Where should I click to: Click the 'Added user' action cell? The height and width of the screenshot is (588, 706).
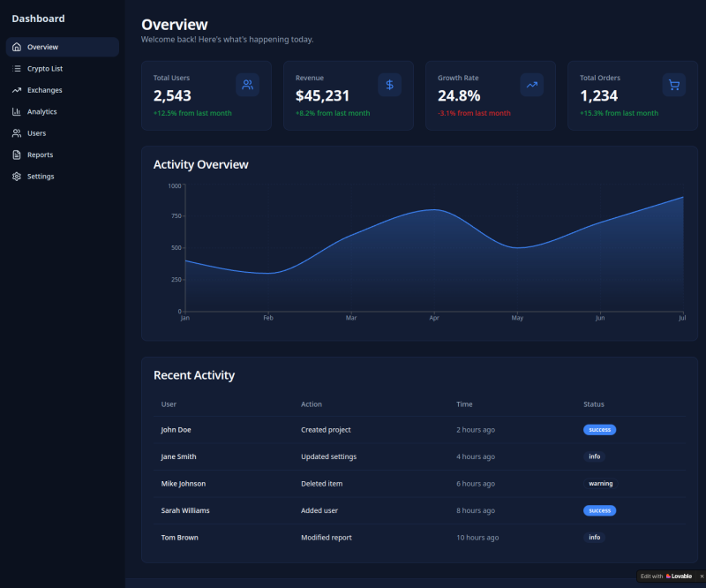click(x=319, y=510)
